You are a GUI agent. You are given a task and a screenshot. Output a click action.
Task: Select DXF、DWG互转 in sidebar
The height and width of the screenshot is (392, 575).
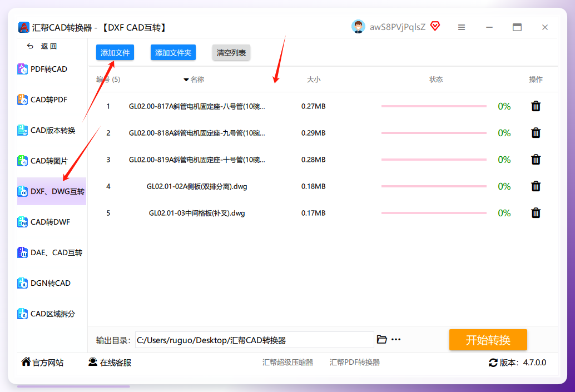[x=51, y=191]
